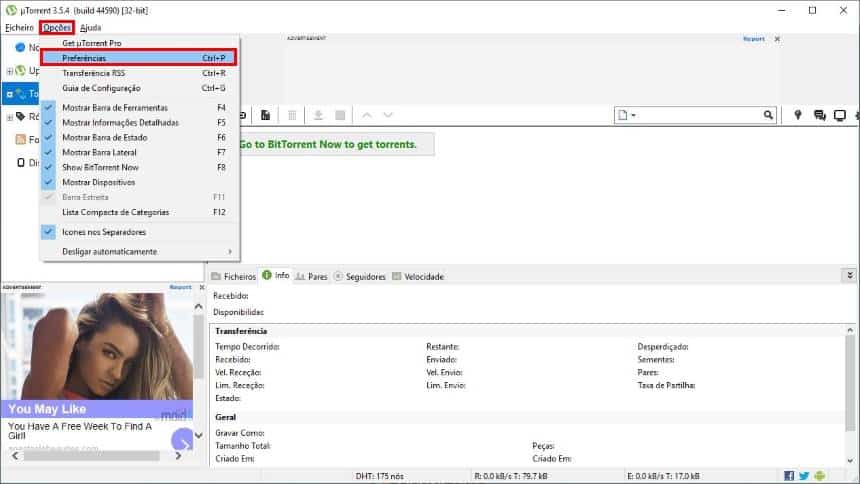This screenshot has width=860, height=484.
Task: Click the remove torrent trash icon
Action: pyautogui.click(x=292, y=115)
